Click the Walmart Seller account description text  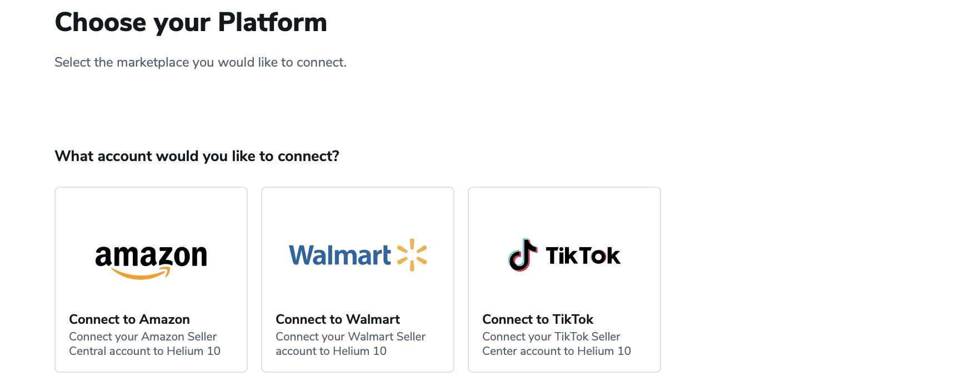coord(351,344)
